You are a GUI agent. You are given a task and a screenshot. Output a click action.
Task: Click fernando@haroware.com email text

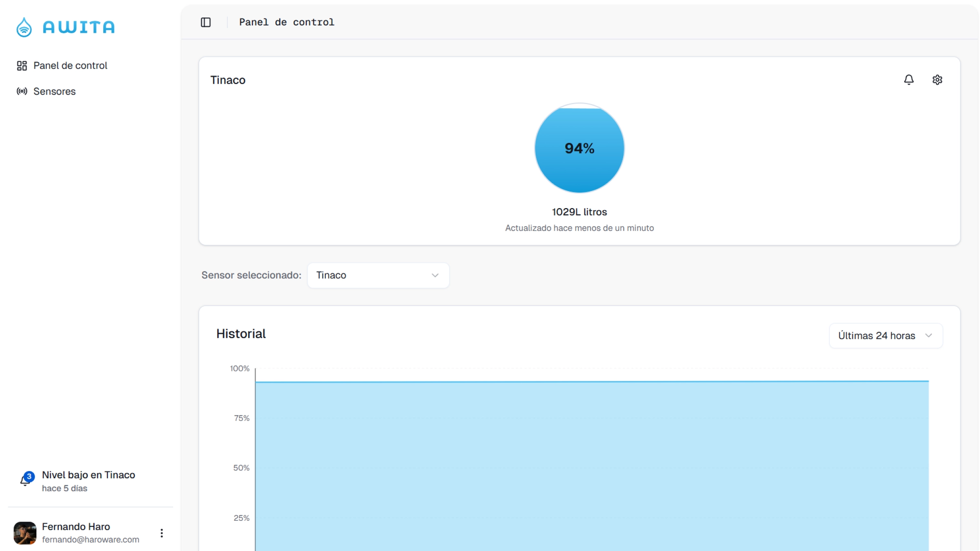(x=91, y=540)
